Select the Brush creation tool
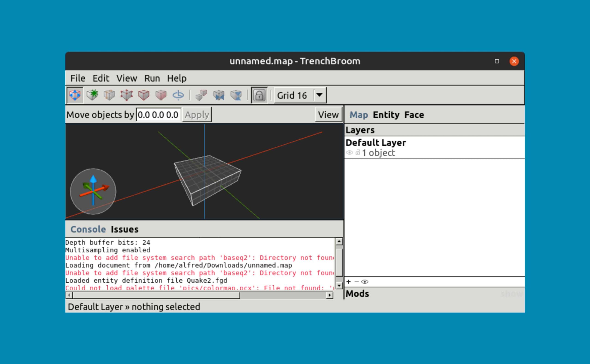 tap(92, 95)
